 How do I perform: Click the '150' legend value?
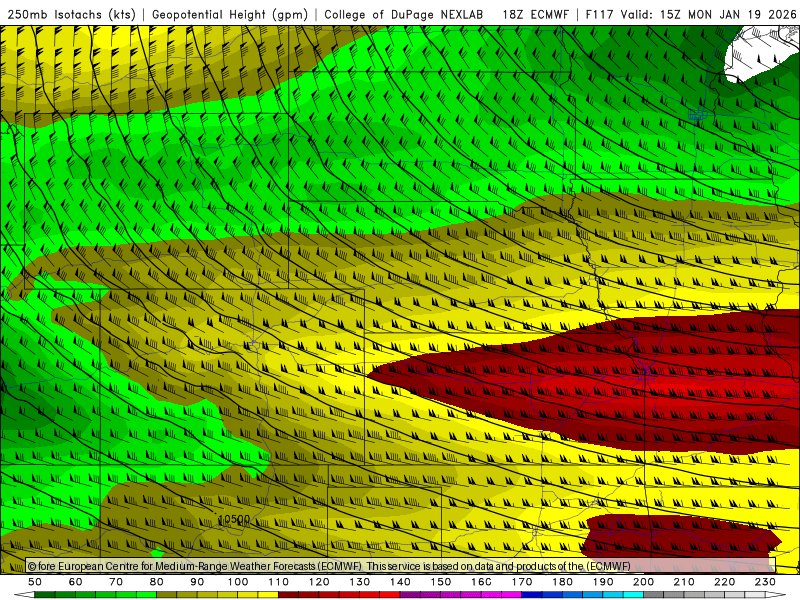[x=440, y=582]
